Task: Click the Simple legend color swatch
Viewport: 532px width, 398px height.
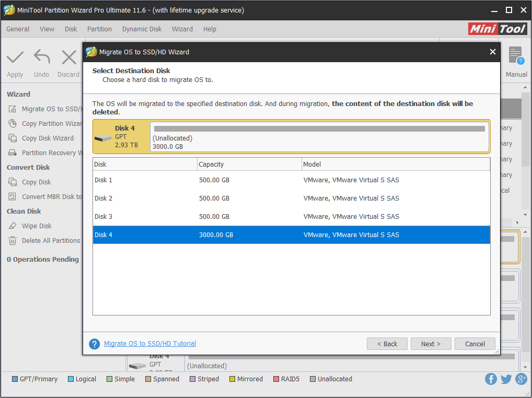Action: point(110,379)
